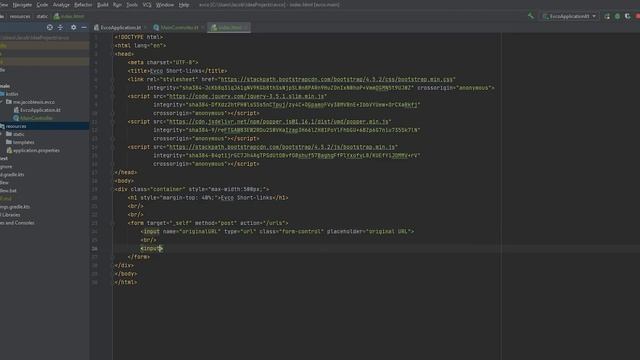Click the <!DOCTYPE html> line in editor
This screenshot has height=360, width=640.
coord(139,37)
